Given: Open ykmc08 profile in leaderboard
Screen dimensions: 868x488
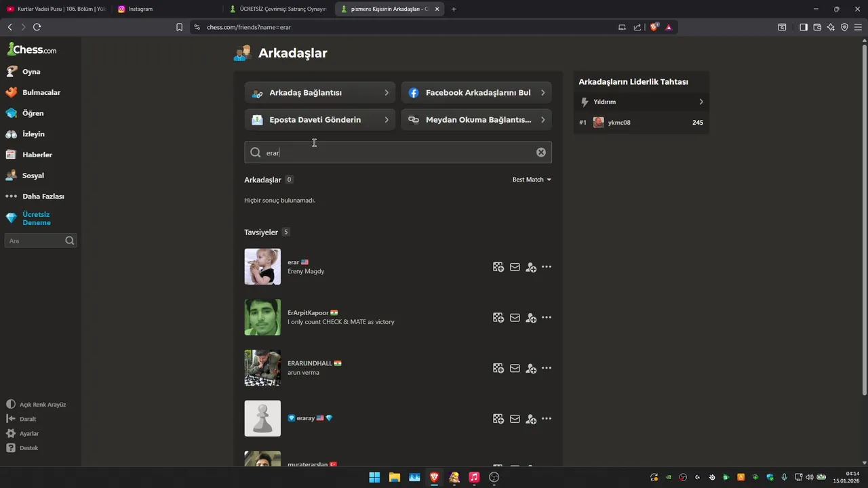Looking at the screenshot, I should tap(619, 123).
